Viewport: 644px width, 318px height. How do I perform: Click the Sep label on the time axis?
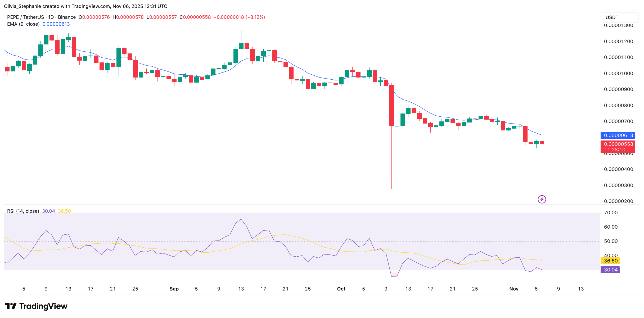pos(174,289)
